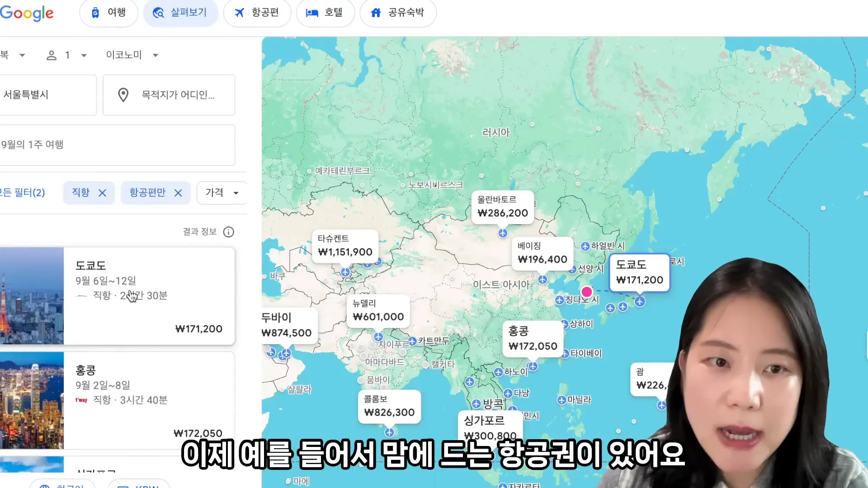Click the Google logo

(x=27, y=13)
